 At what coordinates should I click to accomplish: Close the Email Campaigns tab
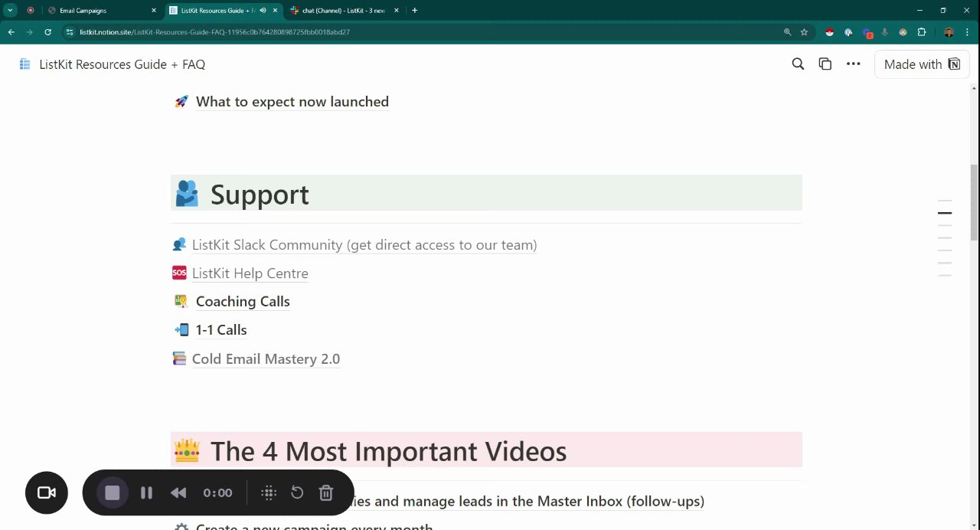coord(153,11)
